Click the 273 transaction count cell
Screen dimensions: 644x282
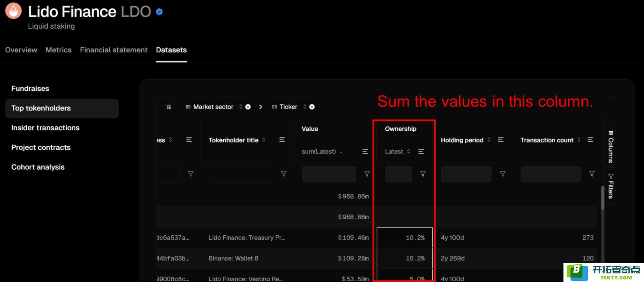(588, 238)
